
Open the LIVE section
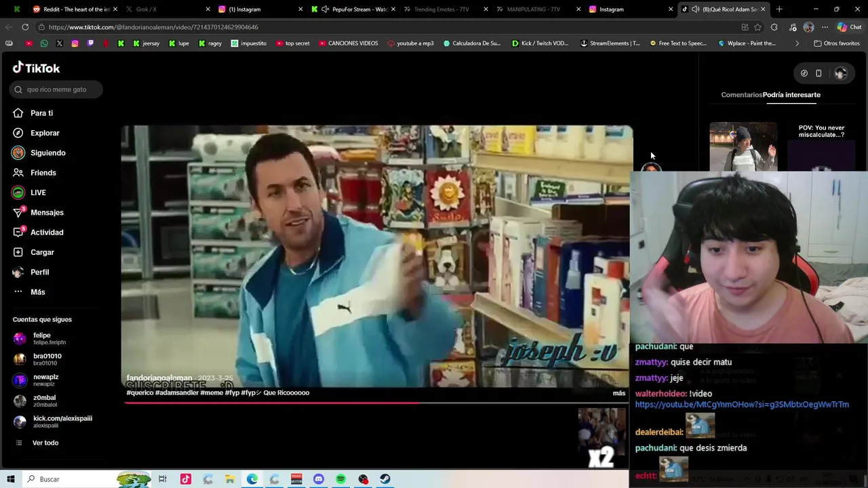click(x=29, y=192)
